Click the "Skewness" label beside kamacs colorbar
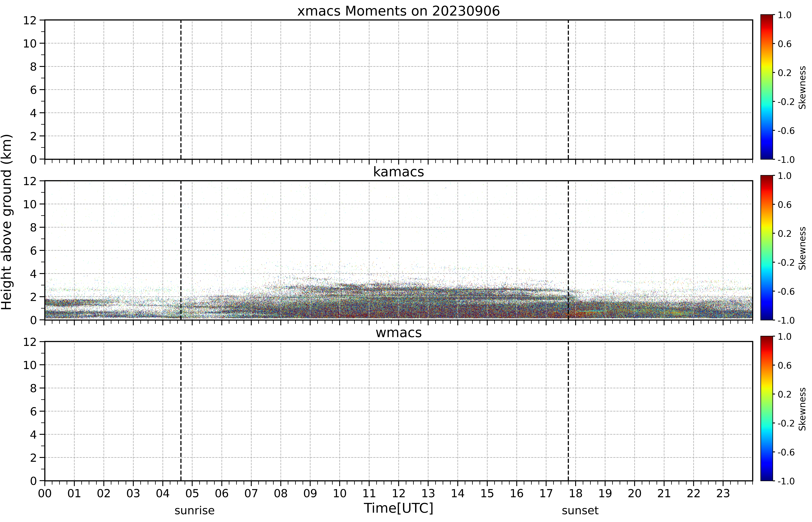The image size is (812, 522). 802,248
